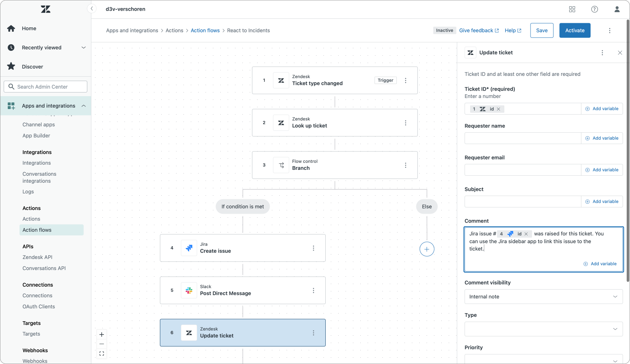Click the Actions breadcrumb
The width and height of the screenshot is (630, 364).
tap(175, 31)
